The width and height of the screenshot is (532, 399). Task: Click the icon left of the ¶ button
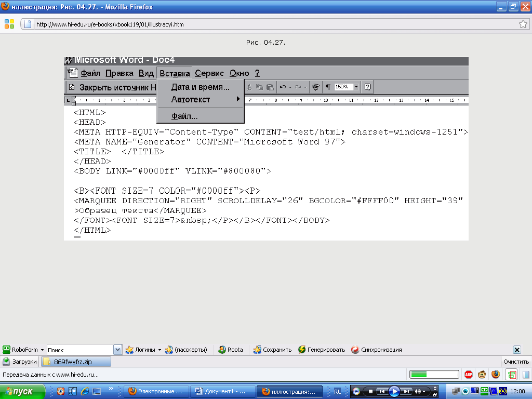[316, 87]
